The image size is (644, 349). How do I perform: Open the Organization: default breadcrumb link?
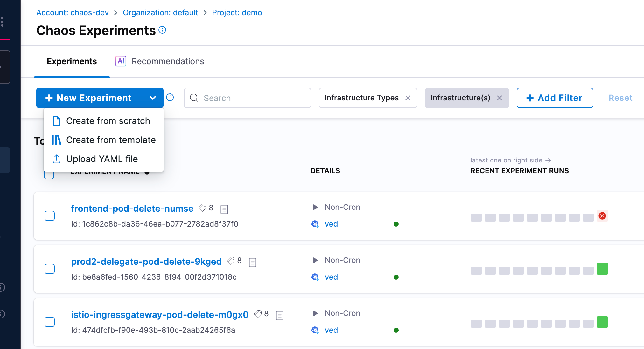click(x=160, y=13)
